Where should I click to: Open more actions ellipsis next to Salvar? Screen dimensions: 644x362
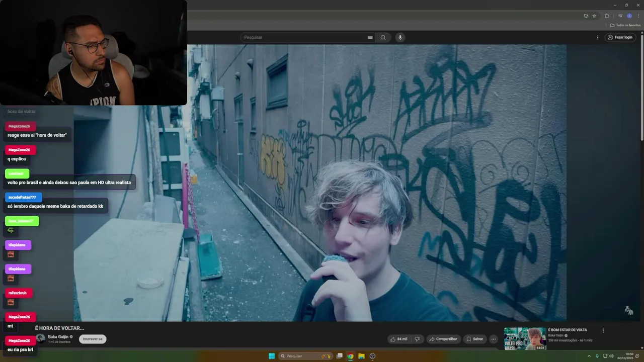[x=494, y=339]
